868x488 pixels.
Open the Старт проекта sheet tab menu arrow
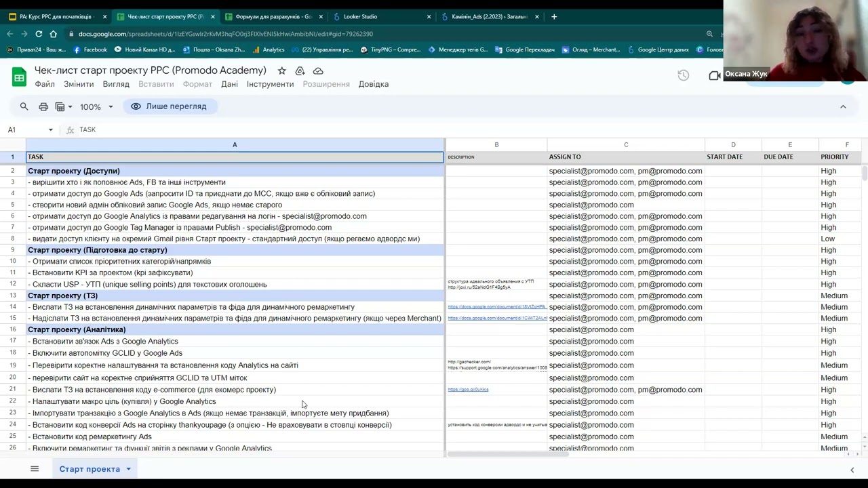tap(127, 469)
